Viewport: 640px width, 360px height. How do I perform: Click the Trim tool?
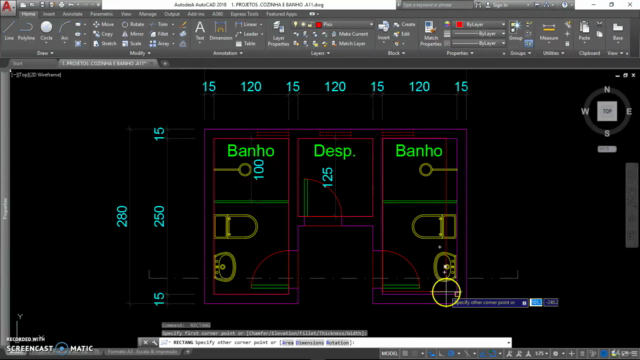[x=159, y=24]
